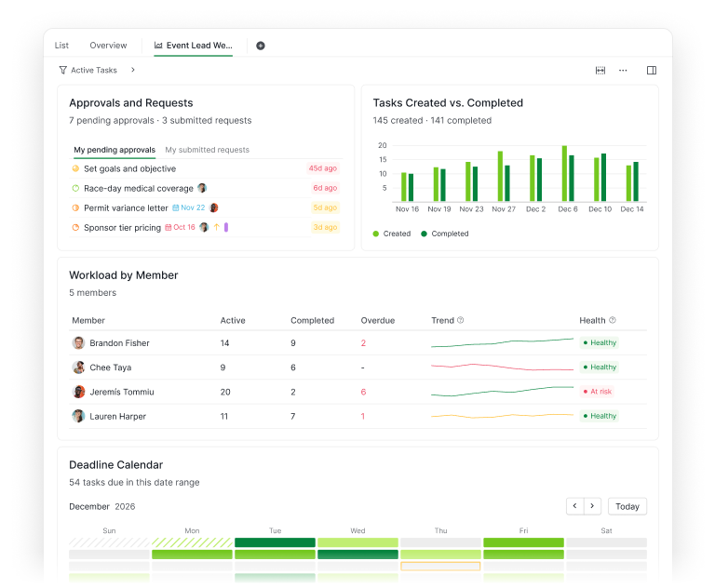Click the Oct 16 due date

180,227
